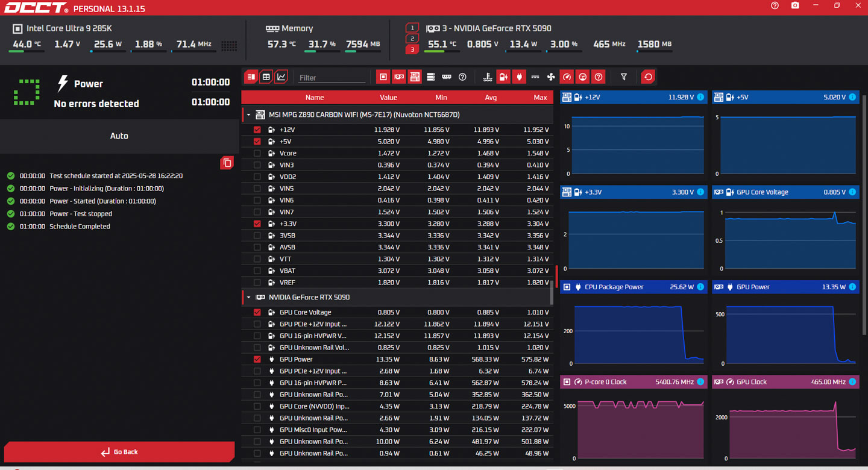This screenshot has width=868, height=470.
Task: Open the GPU Core Voltage graph header
Action: click(785, 192)
